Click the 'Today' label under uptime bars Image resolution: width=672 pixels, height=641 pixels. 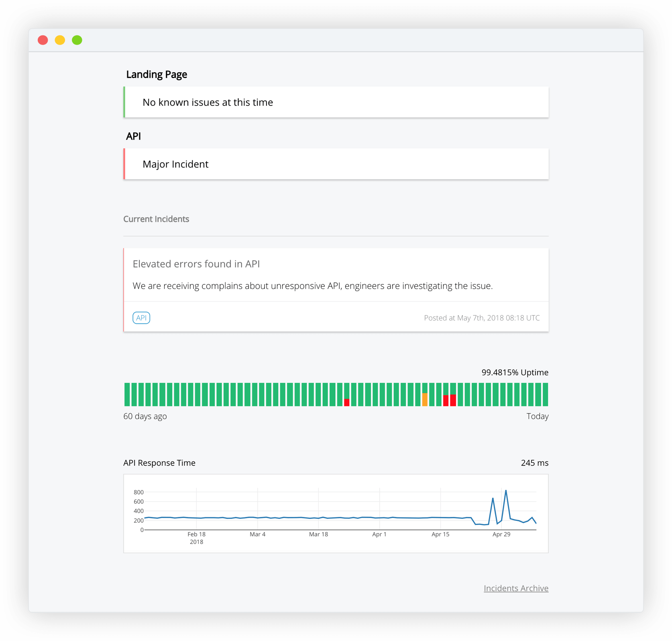coord(538,416)
